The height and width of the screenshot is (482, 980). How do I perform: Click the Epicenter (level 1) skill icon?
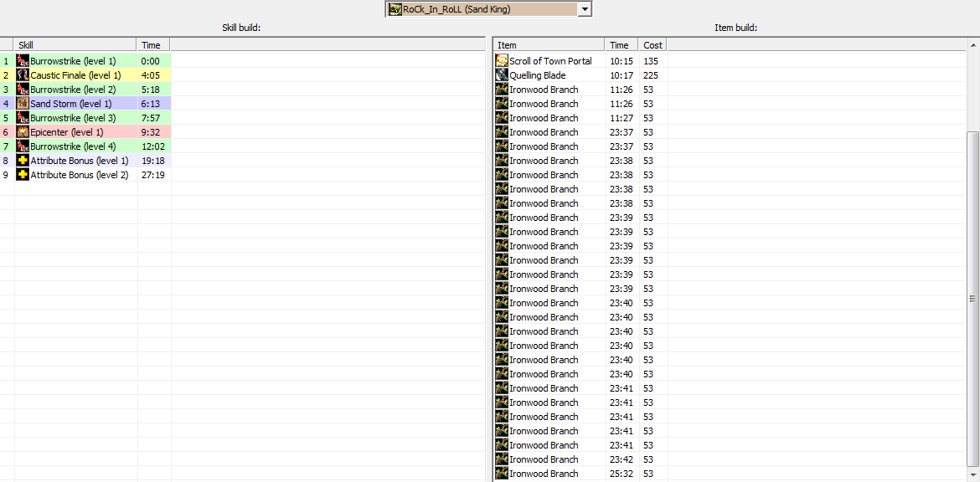coord(23,132)
